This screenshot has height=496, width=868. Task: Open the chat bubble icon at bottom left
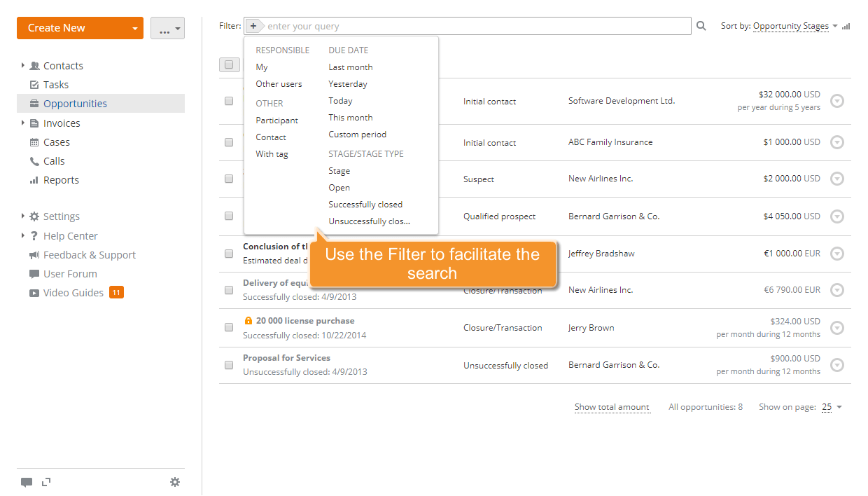tap(27, 482)
